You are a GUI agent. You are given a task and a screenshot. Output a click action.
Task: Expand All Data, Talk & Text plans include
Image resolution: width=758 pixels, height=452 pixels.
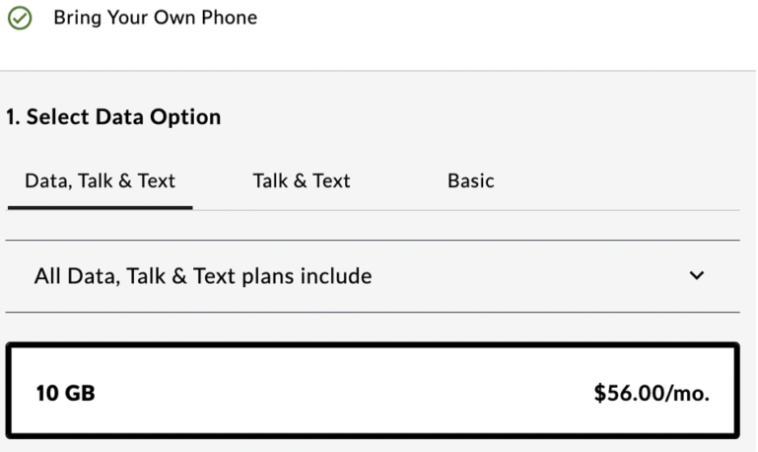203,276
